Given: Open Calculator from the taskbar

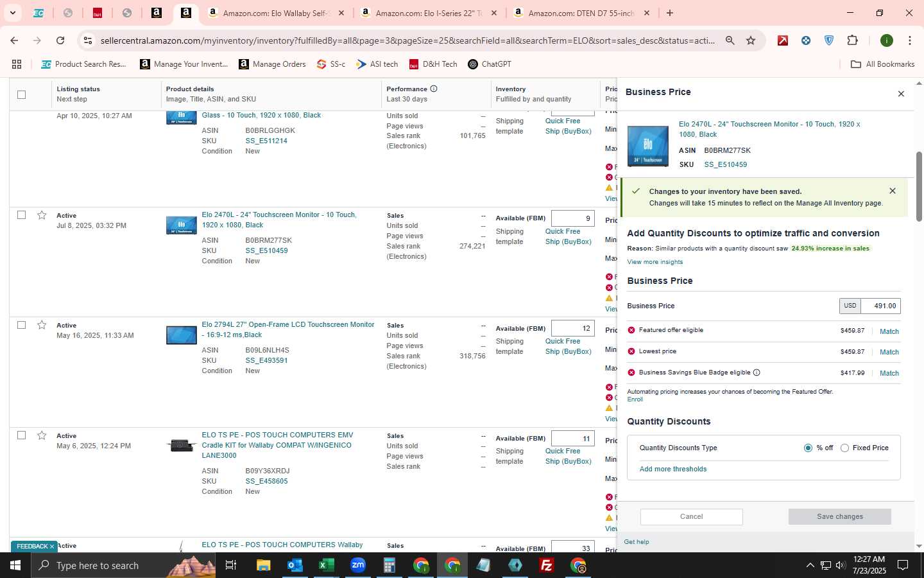Looking at the screenshot, I should (x=389, y=565).
